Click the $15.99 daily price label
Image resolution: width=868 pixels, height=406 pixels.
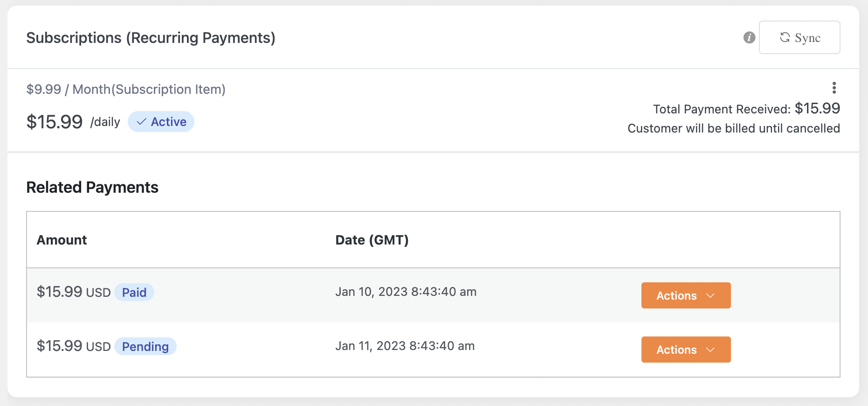(74, 121)
